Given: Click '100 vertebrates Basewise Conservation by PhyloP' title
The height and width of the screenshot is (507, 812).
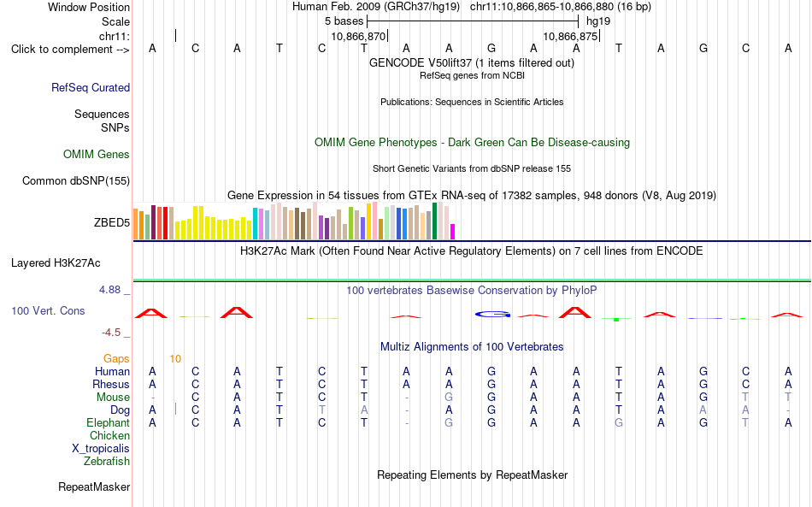Looking at the screenshot, I should point(472,291).
